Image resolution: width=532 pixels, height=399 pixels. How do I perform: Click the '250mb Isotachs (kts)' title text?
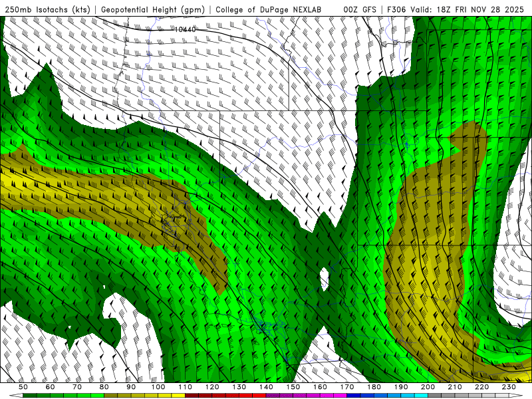click(x=47, y=9)
